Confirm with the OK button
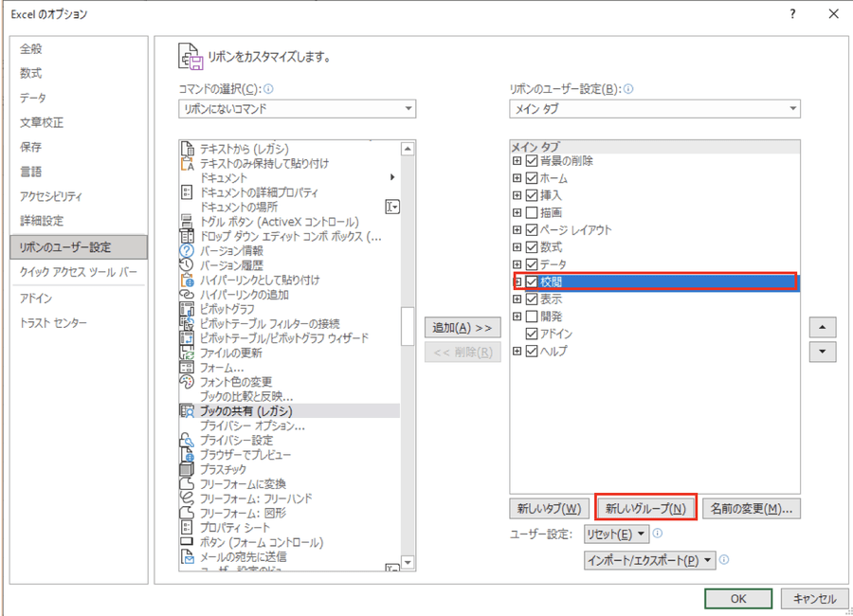The image size is (853, 616). point(738,599)
